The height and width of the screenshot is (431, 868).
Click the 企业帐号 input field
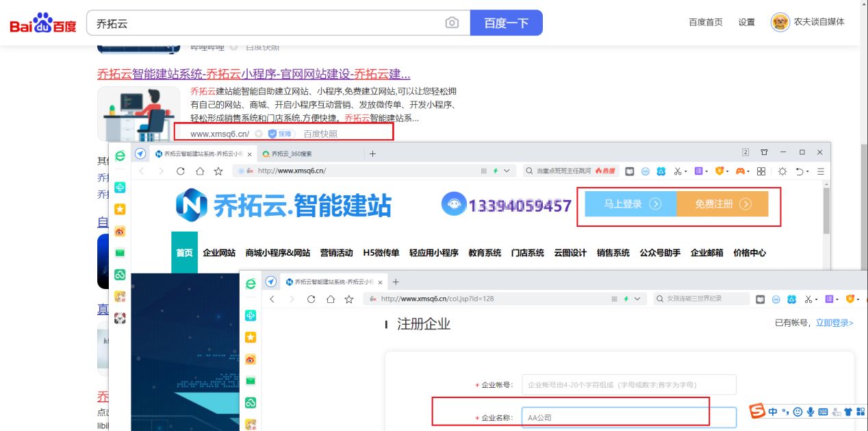[x=628, y=385]
